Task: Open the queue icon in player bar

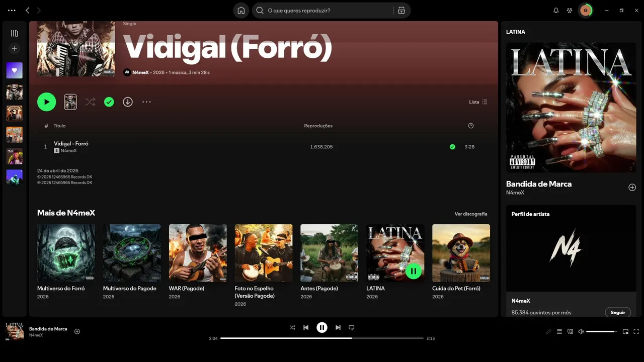Action: coord(559,332)
